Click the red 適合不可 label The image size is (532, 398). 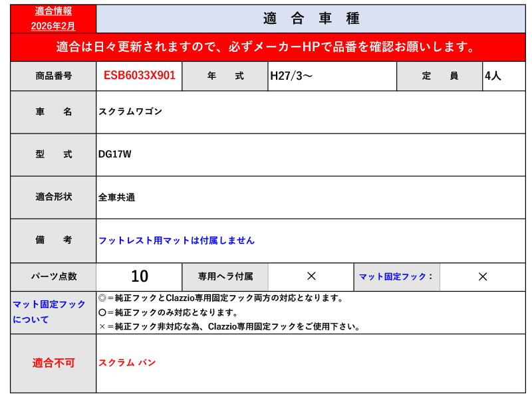[53, 363]
